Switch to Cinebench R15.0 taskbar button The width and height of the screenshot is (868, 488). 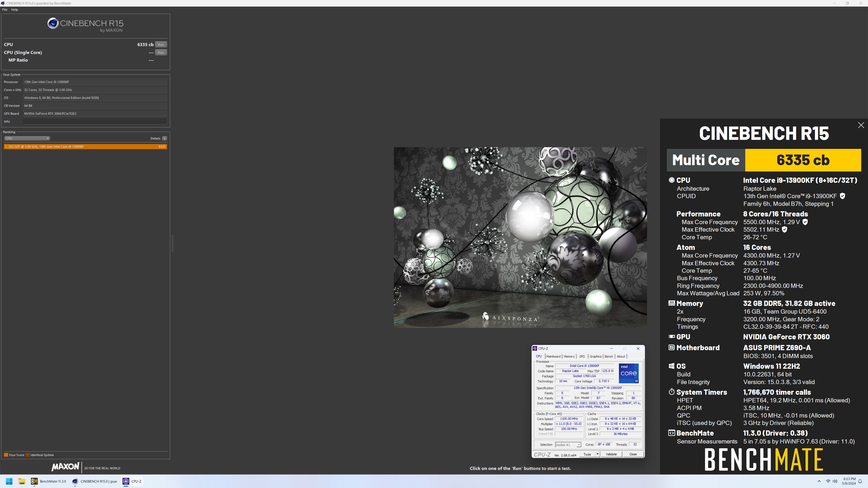[95, 481]
